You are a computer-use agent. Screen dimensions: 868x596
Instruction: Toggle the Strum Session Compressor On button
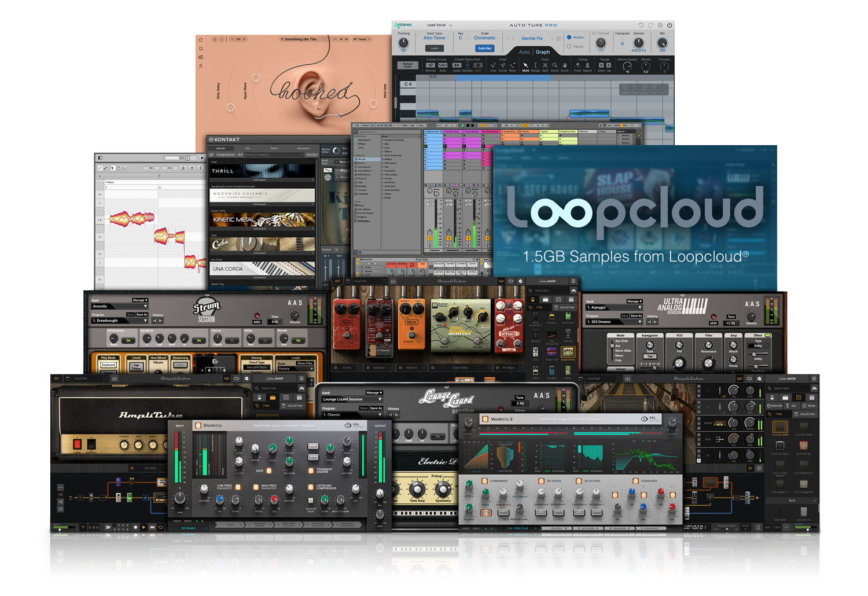click(128, 340)
